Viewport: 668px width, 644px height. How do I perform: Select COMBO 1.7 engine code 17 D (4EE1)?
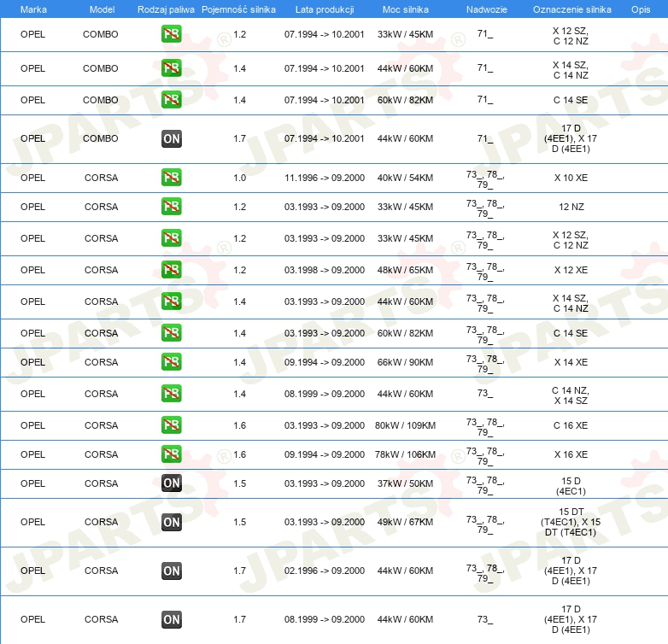tap(571, 138)
